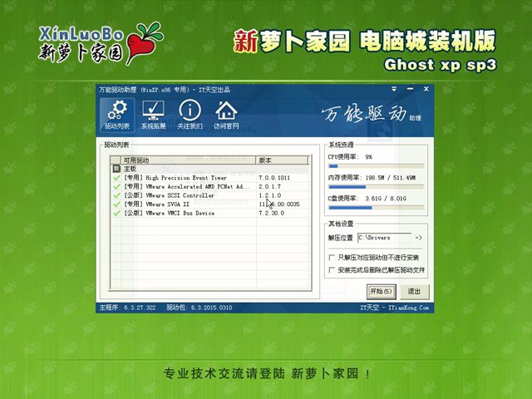Click the 开始(S) button

pyautogui.click(x=381, y=292)
